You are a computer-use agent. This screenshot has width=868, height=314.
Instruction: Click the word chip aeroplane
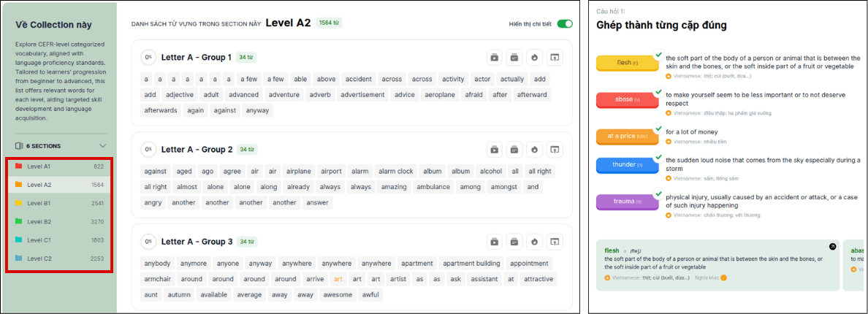(440, 94)
